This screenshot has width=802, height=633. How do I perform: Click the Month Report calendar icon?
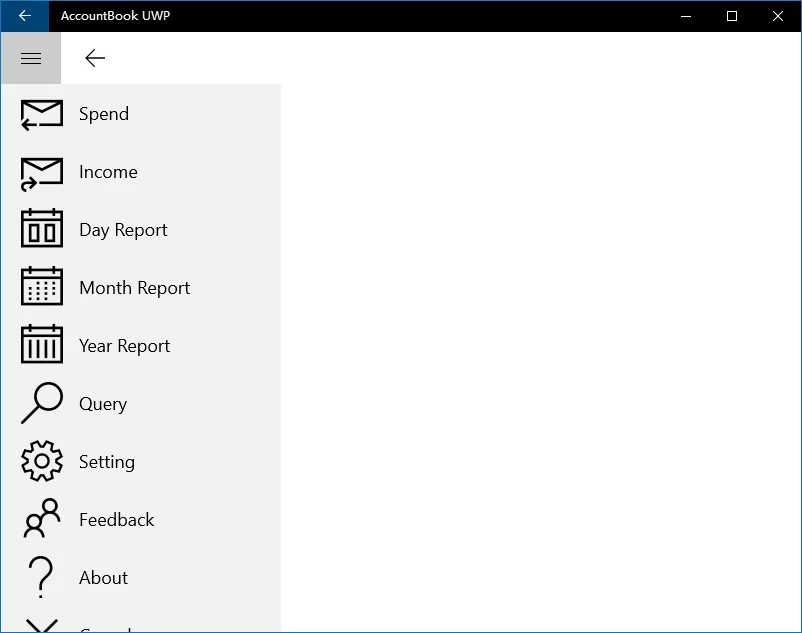tap(42, 286)
